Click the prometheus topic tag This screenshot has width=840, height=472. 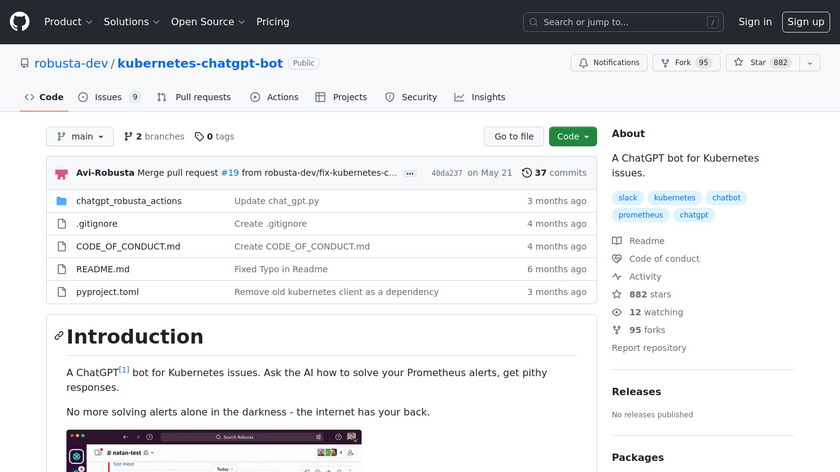[640, 215]
